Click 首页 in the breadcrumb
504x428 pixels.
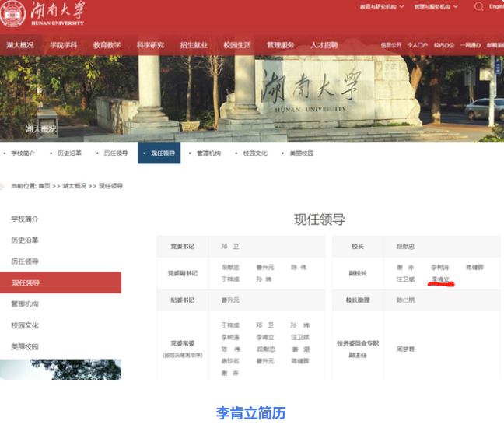[44, 186]
